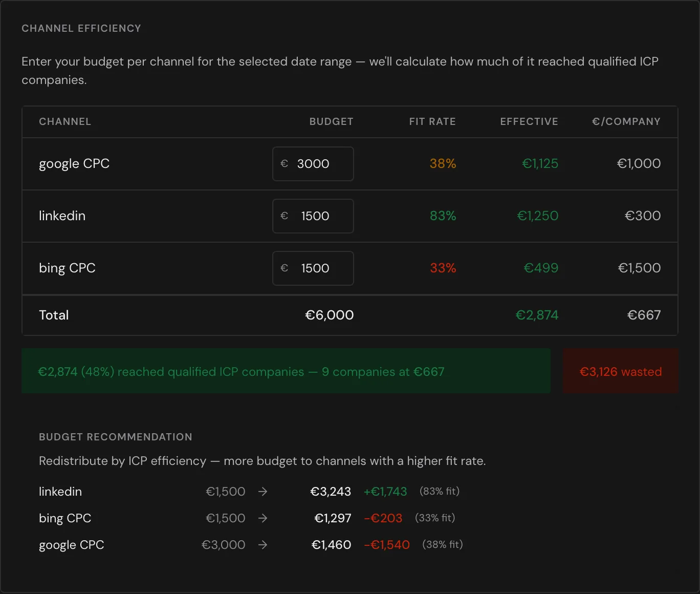Select the 83% fit rate for linkedin
700x594 pixels.
pyautogui.click(x=443, y=216)
